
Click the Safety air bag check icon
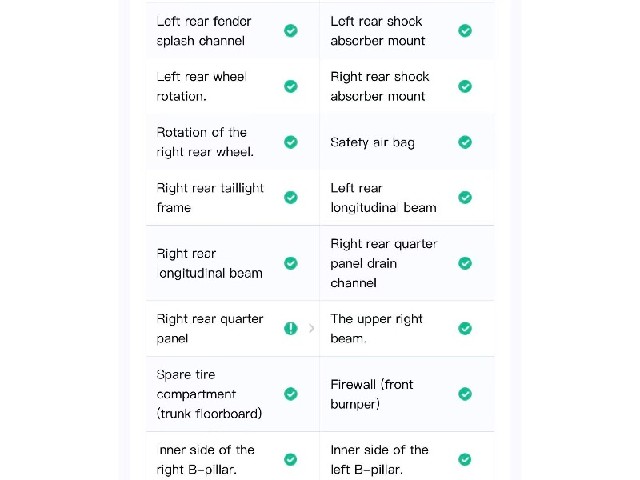[465, 142]
